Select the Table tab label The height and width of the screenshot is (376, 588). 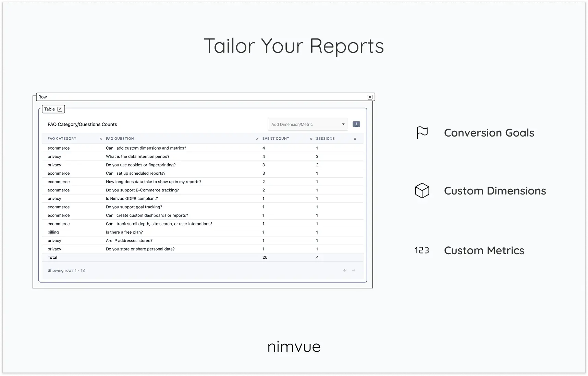click(x=49, y=109)
